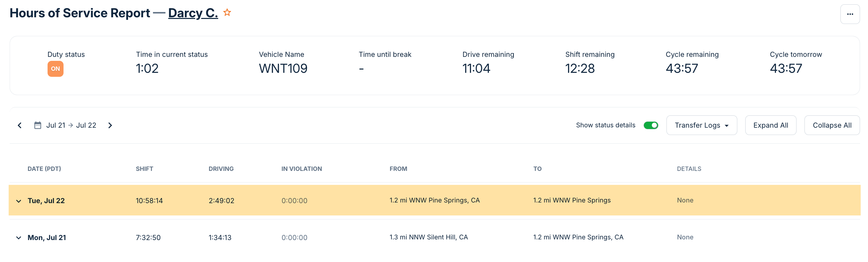This screenshot has height=262, width=868.
Task: Go to the next date range arrow
Action: point(110,125)
